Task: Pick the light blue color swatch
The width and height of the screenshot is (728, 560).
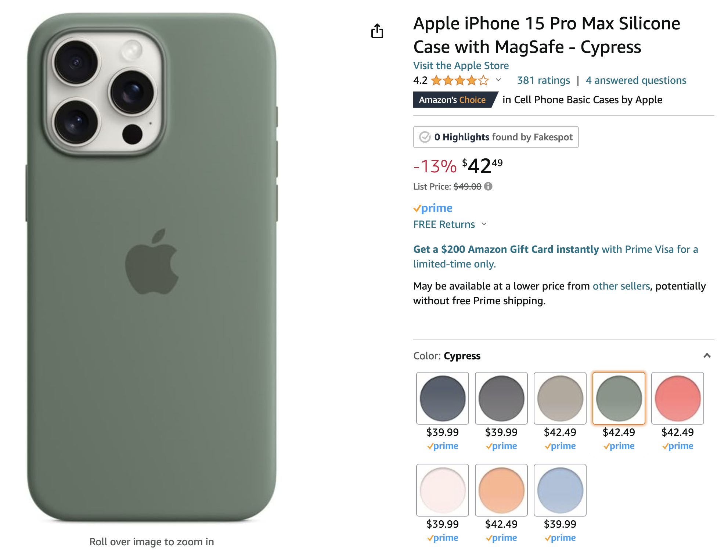Action: [560, 490]
